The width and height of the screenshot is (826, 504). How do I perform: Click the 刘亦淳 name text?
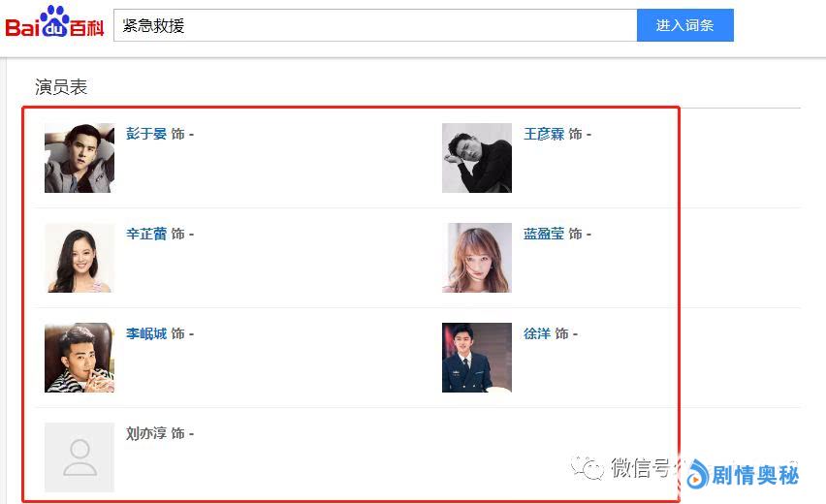coord(146,433)
